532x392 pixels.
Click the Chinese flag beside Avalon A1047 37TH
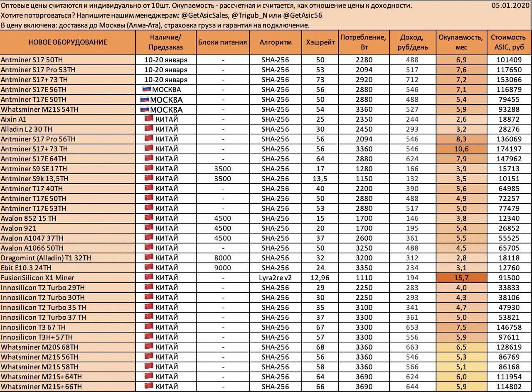point(149,238)
